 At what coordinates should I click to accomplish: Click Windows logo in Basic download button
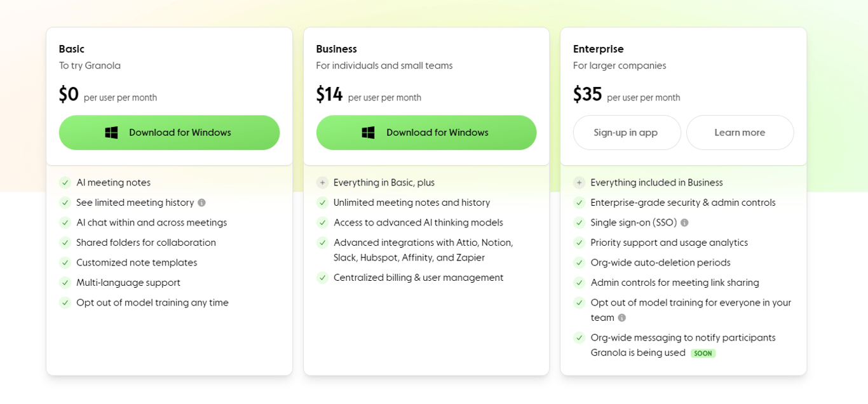pos(111,133)
